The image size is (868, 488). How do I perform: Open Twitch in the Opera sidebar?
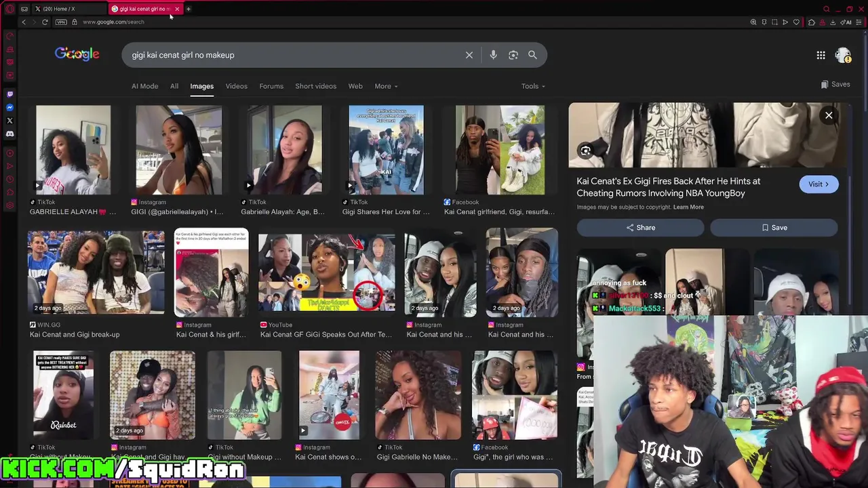click(9, 94)
